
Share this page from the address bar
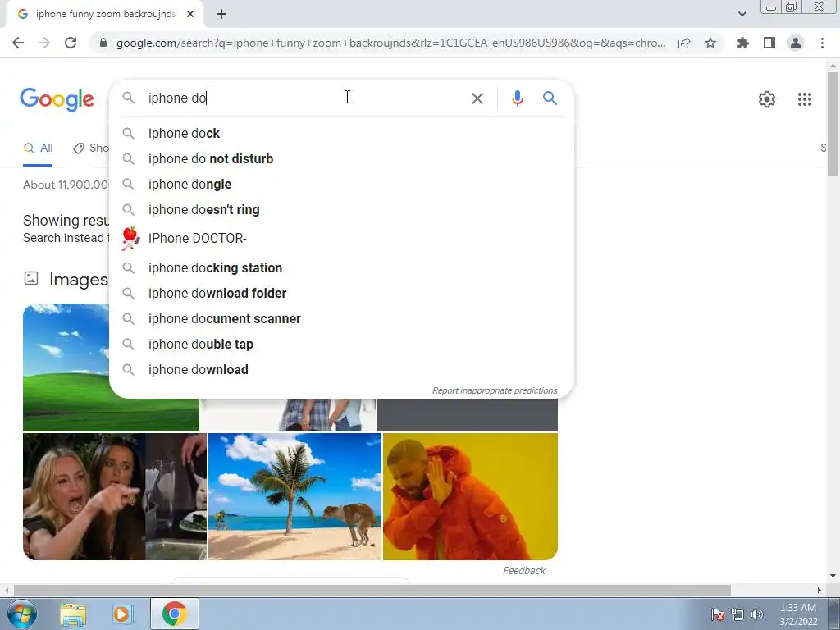pos(684,43)
